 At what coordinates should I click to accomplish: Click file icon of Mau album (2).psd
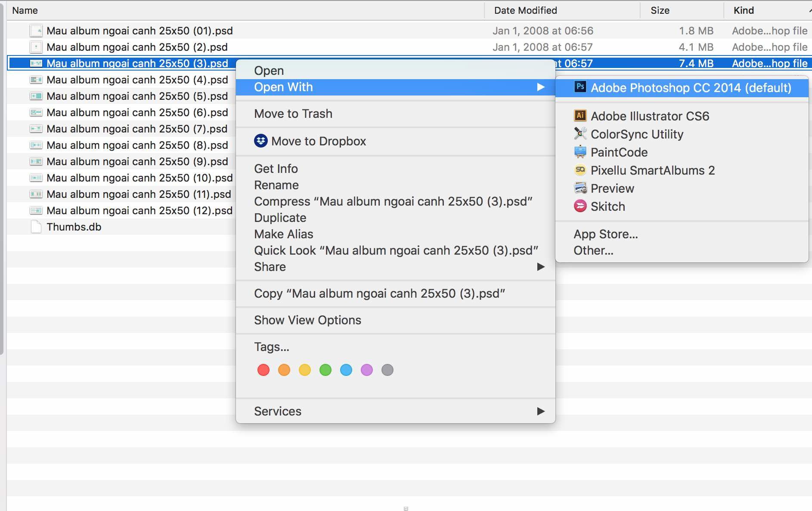tap(36, 47)
